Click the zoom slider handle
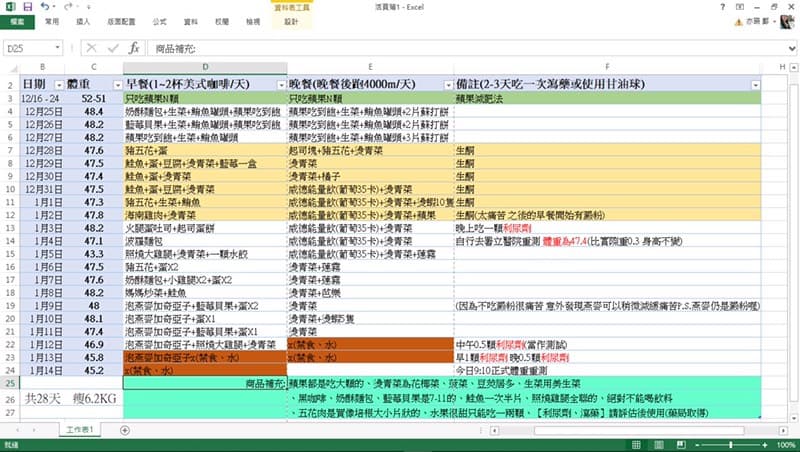Screen dimensions: 800x452 tap(731, 445)
